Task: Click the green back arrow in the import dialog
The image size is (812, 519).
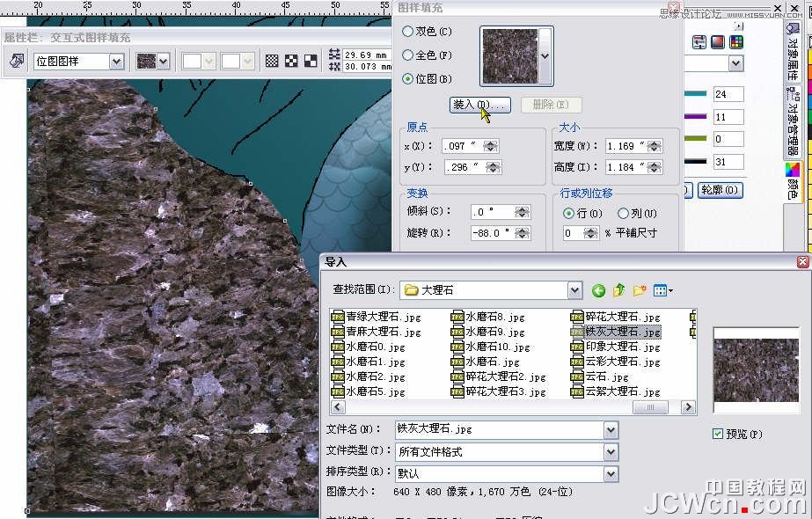Action: tap(599, 290)
